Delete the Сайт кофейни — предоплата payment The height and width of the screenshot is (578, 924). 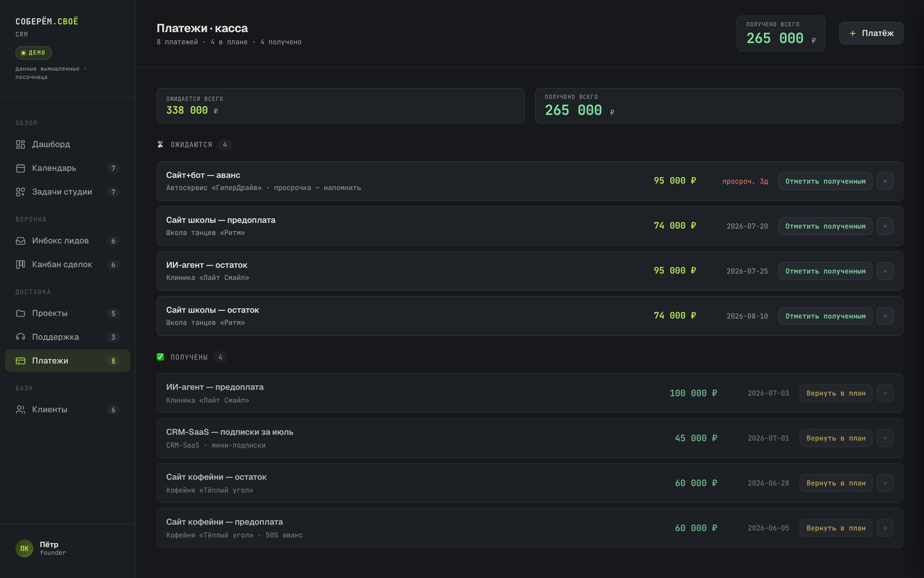tap(885, 528)
